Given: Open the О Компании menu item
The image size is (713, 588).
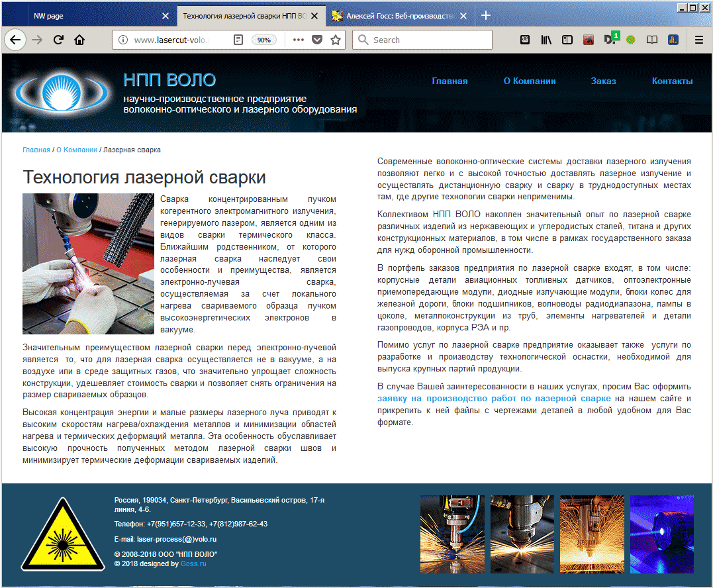Looking at the screenshot, I should (x=530, y=81).
